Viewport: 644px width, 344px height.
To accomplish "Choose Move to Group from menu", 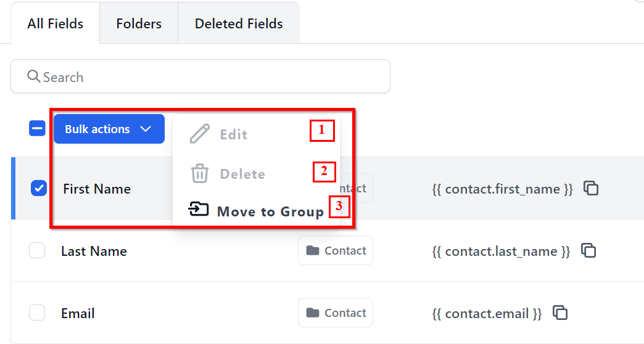I will [x=270, y=211].
